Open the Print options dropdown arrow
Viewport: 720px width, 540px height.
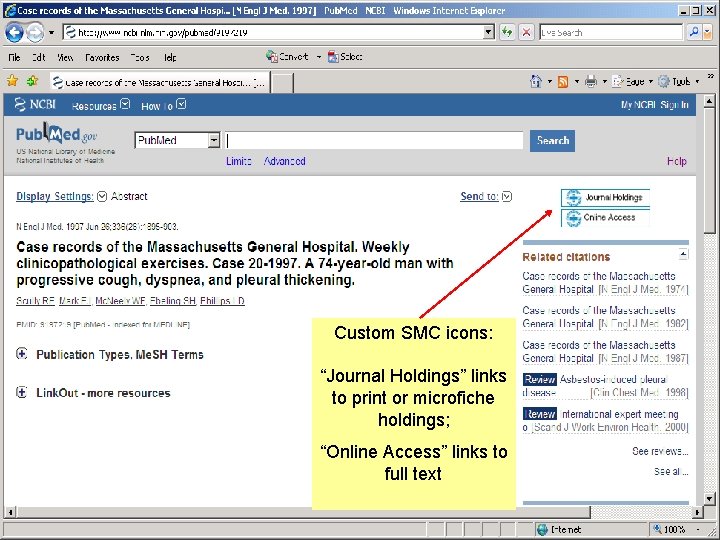pos(605,82)
